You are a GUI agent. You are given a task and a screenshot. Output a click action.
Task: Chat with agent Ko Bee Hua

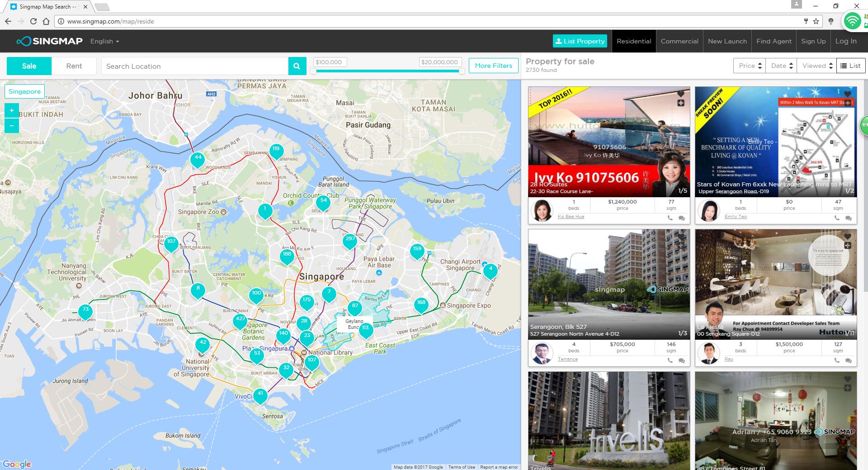(681, 218)
